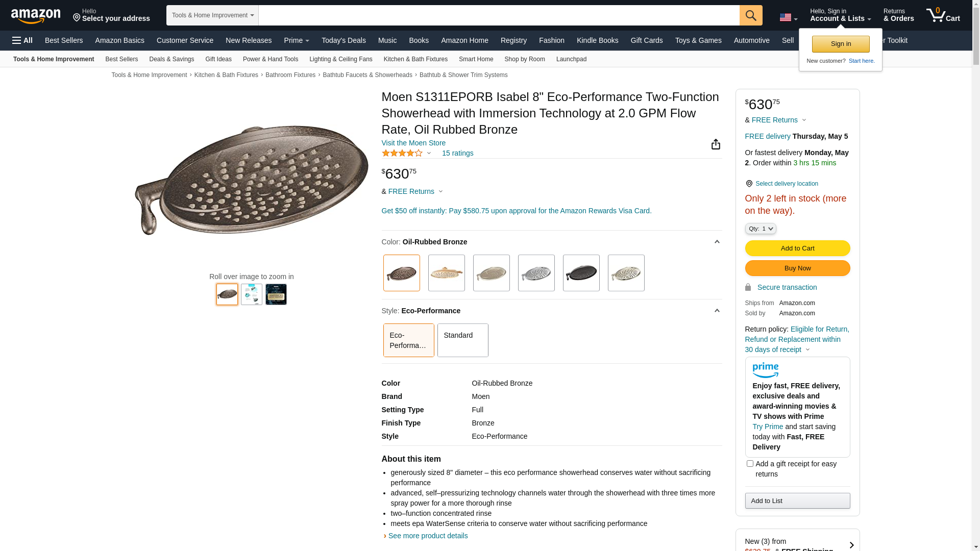Open Smart Home subnav tab
Screen dimensions: 980x551
(476, 59)
